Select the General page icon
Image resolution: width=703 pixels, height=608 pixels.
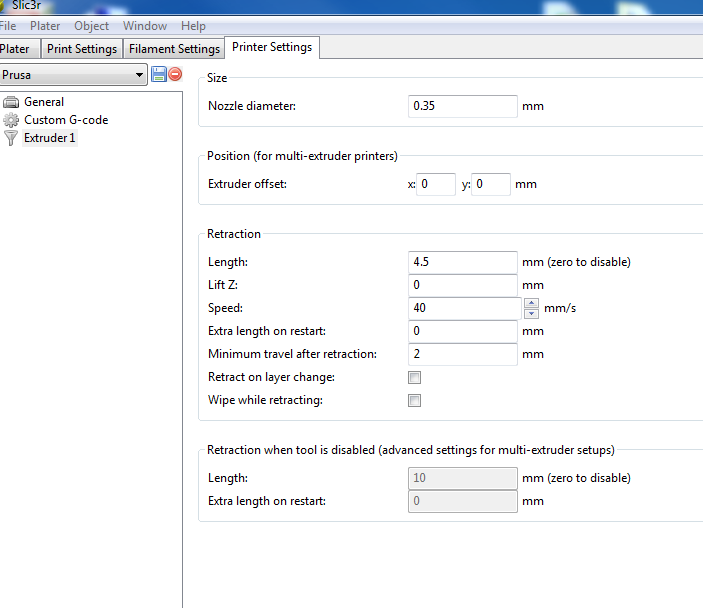pyautogui.click(x=11, y=102)
